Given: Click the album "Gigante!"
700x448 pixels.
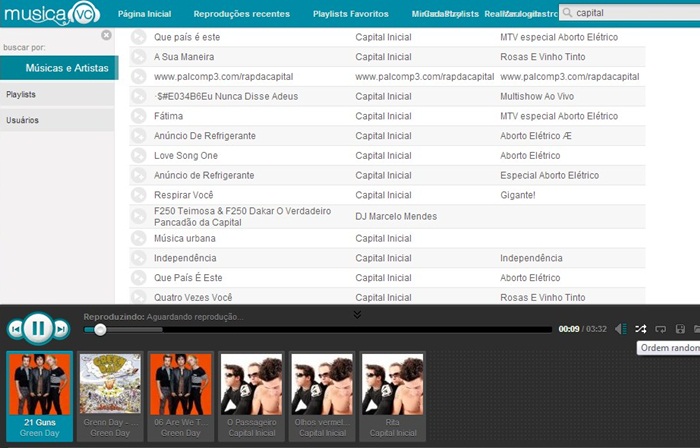Looking at the screenshot, I should 518,195.
